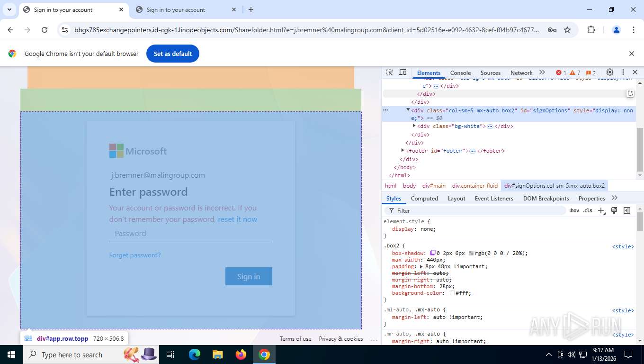The image size is (644, 364).
Task: Open the Terms of use link
Action: pos(295,339)
